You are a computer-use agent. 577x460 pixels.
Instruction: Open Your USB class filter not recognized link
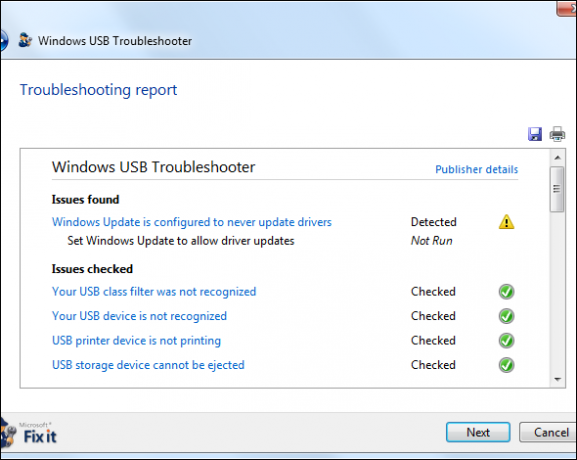tap(154, 291)
